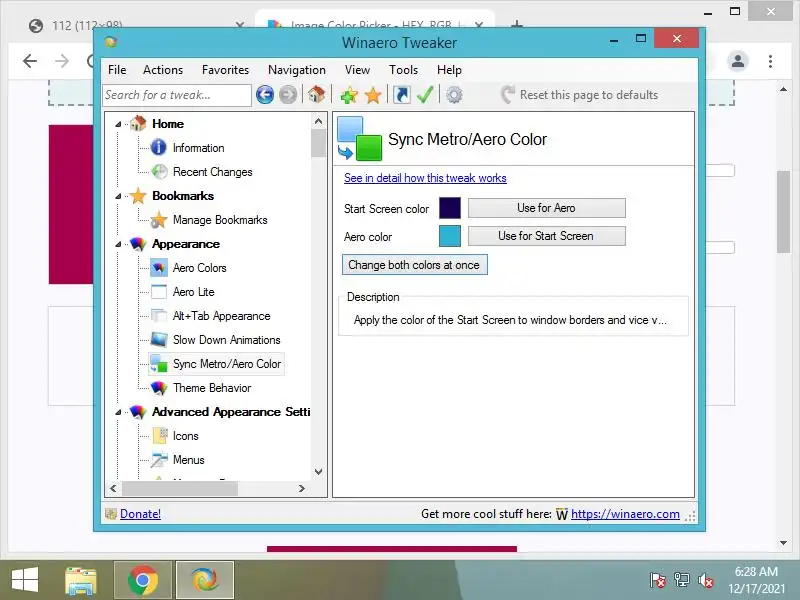The width and height of the screenshot is (800, 600).
Task: Click Reset this page to defaults
Action: (x=580, y=95)
